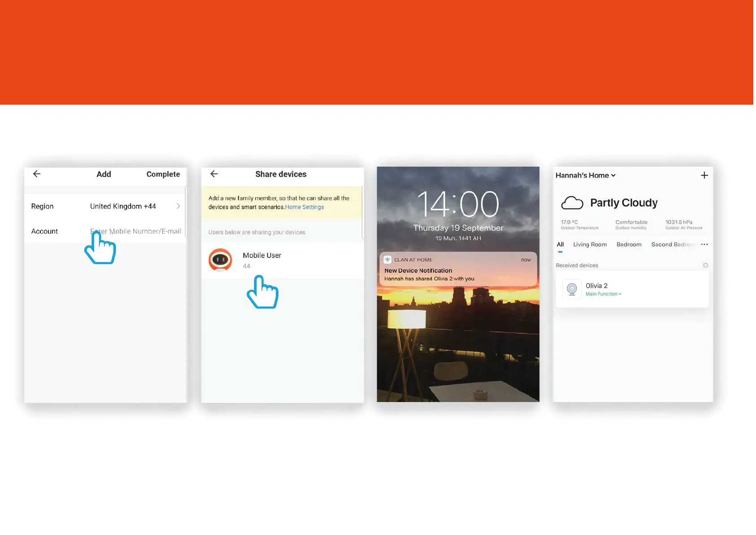756x535 pixels.
Task: Tap Complete on the Add screen
Action: 163,174
